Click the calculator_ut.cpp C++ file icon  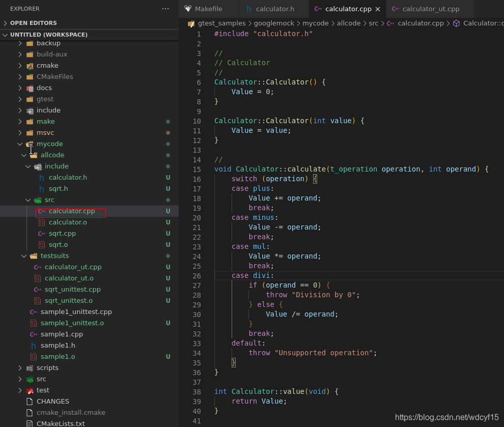(38, 267)
